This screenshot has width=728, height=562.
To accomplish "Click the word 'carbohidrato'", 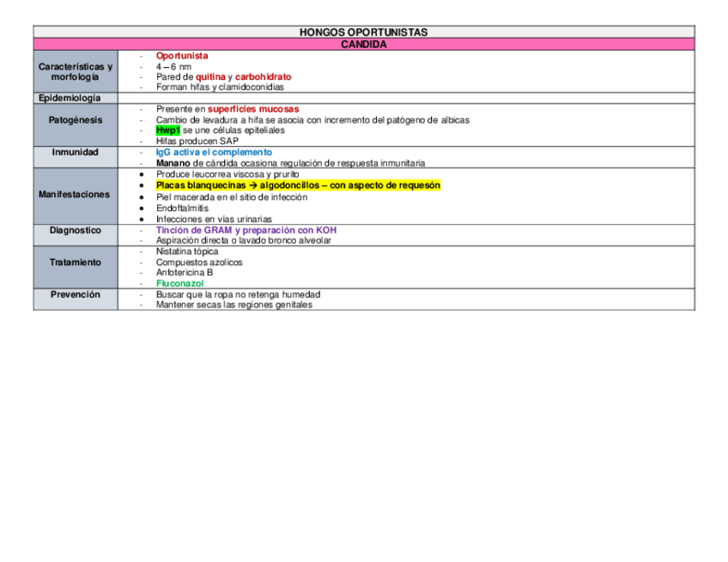I will (x=264, y=76).
